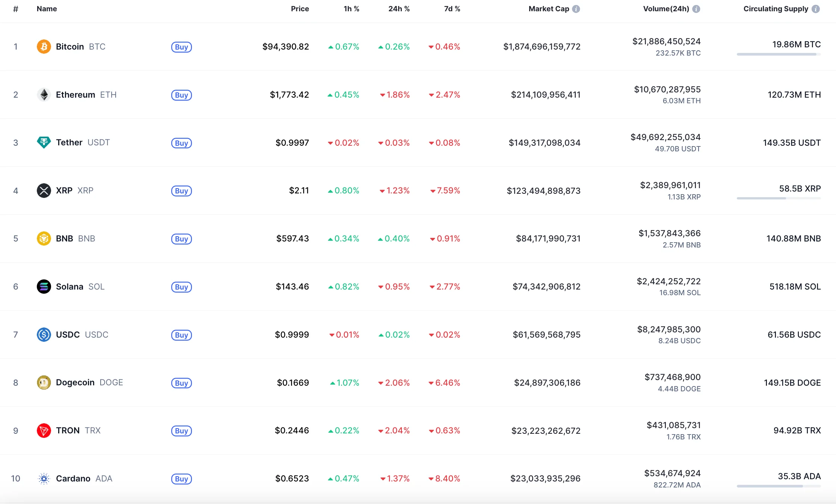Click Bitcoin circulating supply progress bar
Image resolution: width=836 pixels, height=504 pixels.
tap(778, 54)
